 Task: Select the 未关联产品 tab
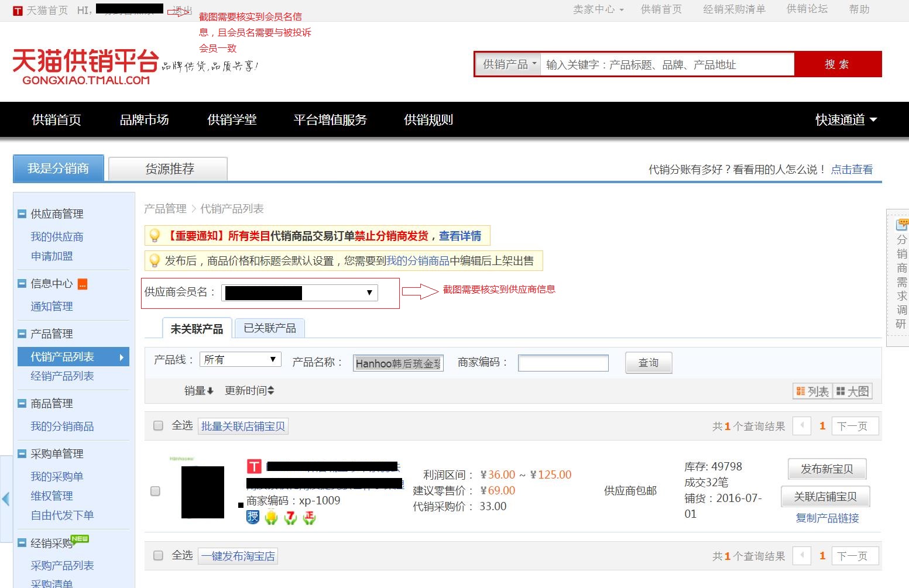point(197,328)
